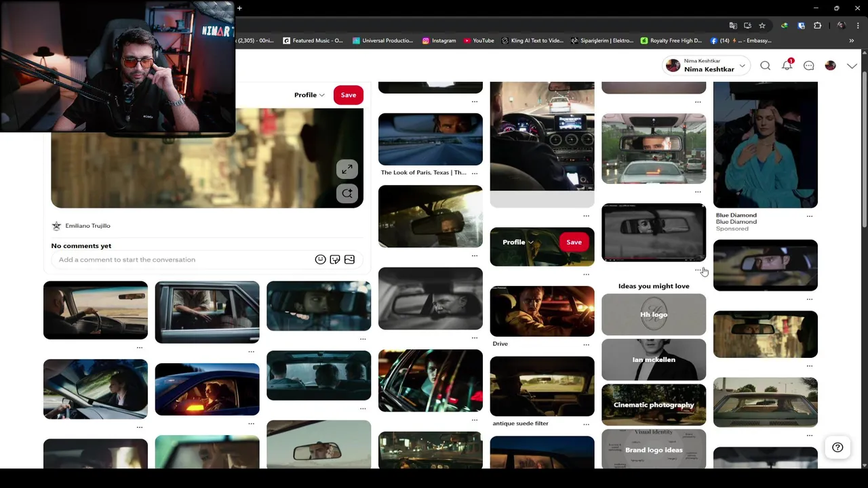Open the Universal Production bookmark
The image size is (868, 488).
click(x=382, y=41)
